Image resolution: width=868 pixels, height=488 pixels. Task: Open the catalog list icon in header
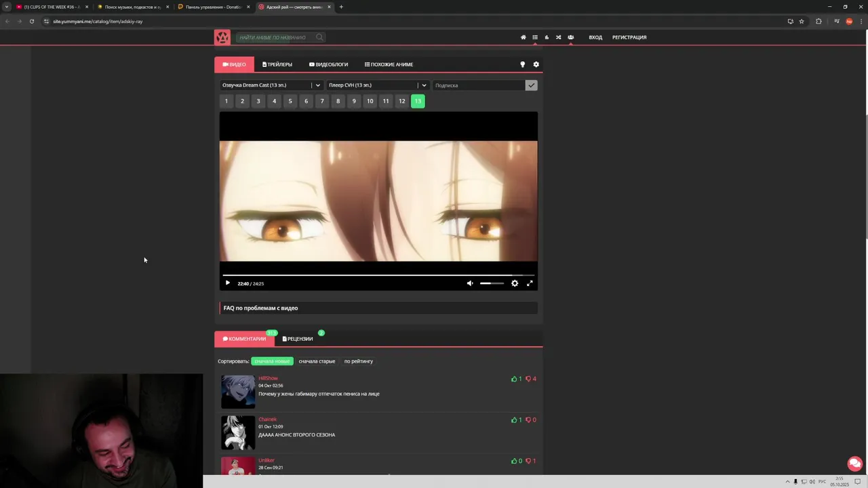(x=535, y=37)
